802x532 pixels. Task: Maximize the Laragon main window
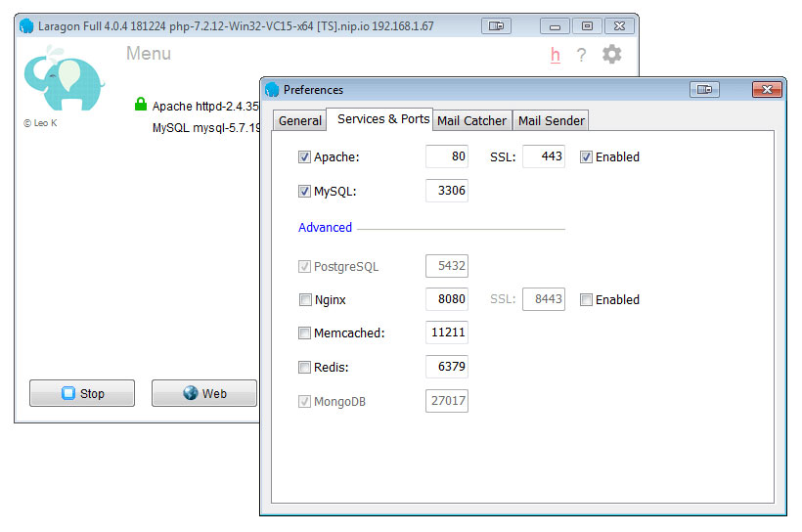(x=587, y=26)
